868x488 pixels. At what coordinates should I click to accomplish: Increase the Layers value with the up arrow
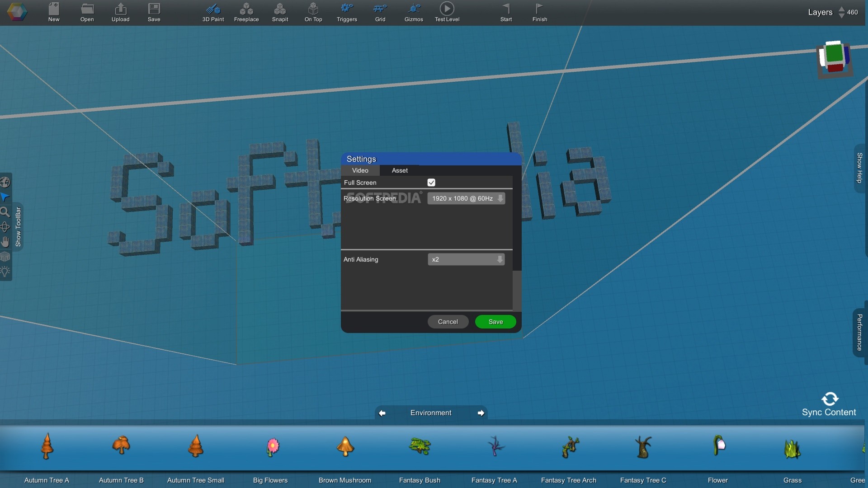pyautogui.click(x=841, y=9)
